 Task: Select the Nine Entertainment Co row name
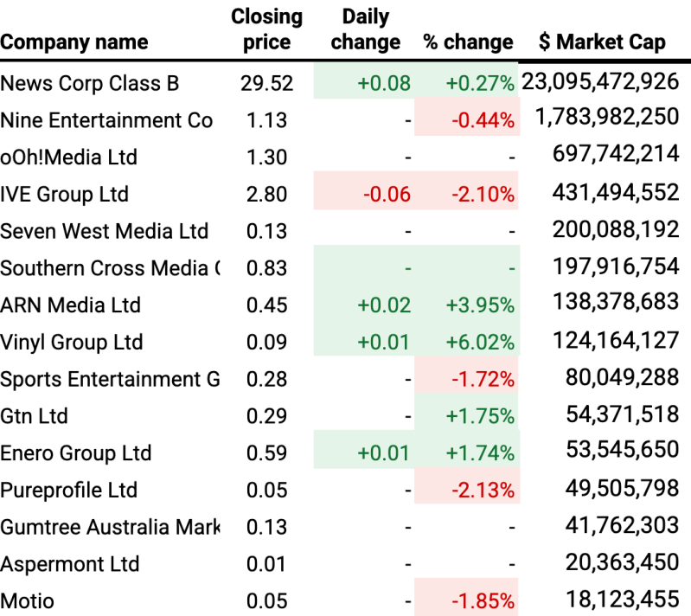106,120
